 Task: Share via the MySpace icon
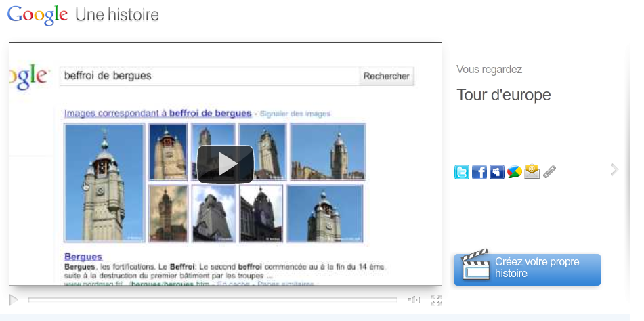coord(497,172)
